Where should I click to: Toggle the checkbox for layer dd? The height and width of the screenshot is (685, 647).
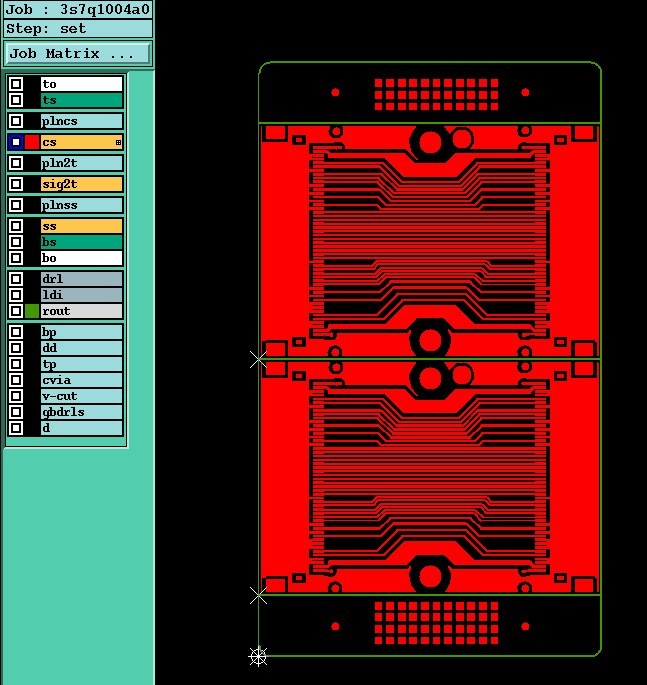click(x=16, y=348)
